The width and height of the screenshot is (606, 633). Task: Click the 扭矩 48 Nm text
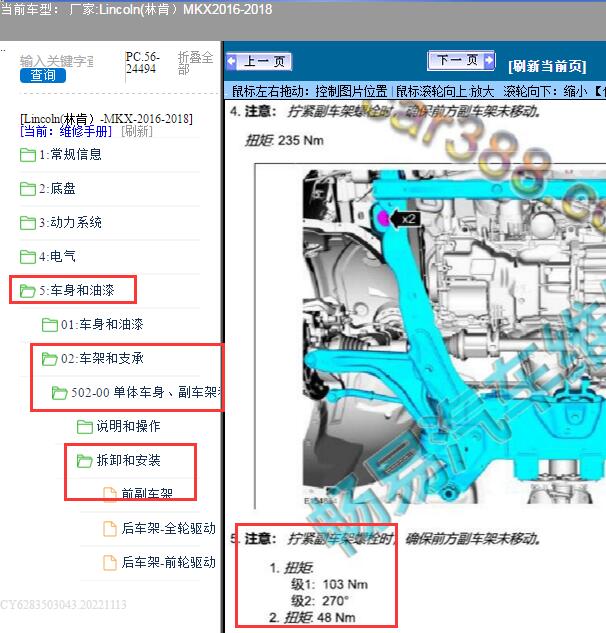click(x=319, y=618)
